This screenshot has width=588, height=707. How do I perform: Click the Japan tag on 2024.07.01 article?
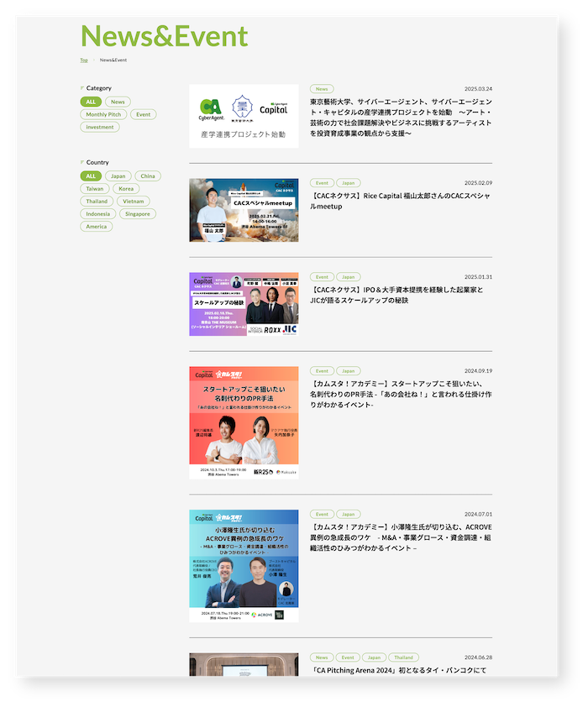(x=348, y=515)
